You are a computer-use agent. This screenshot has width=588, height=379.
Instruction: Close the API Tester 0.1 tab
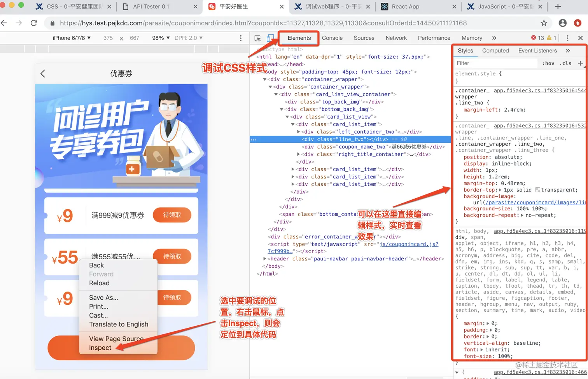[x=195, y=7]
